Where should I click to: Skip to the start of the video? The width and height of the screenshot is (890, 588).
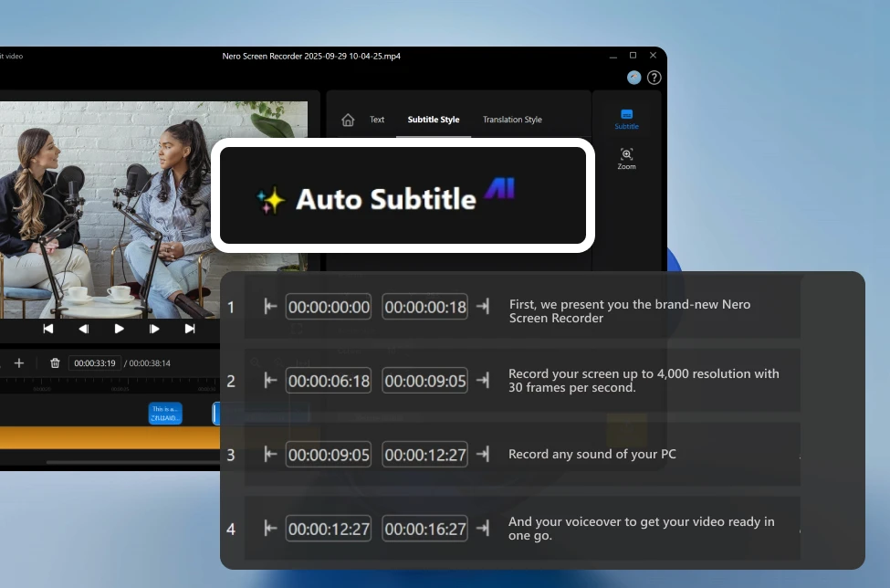pyautogui.click(x=48, y=329)
